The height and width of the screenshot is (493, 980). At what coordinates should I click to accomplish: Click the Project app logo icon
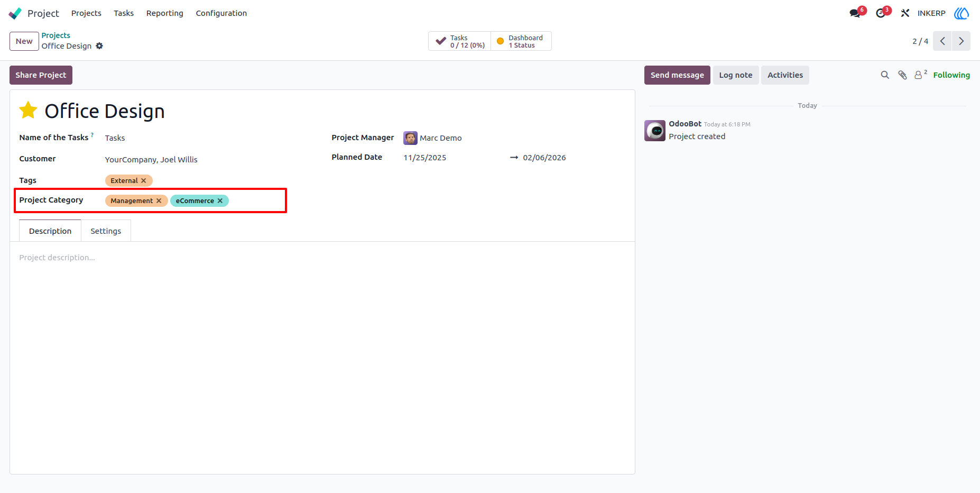[x=15, y=13]
